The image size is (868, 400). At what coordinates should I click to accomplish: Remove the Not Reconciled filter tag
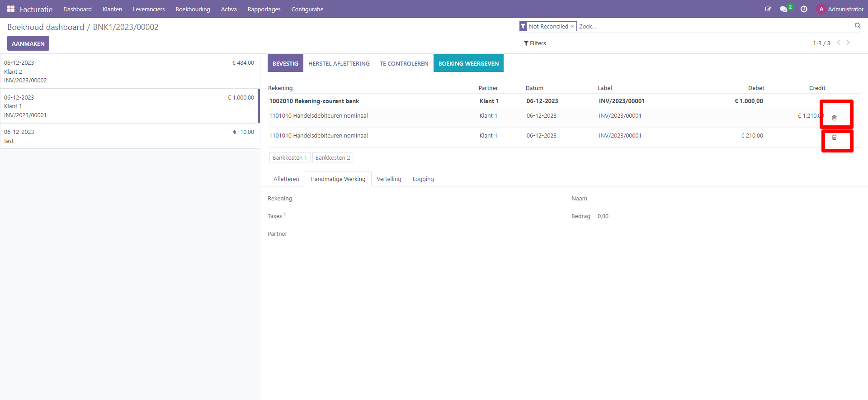tap(572, 26)
